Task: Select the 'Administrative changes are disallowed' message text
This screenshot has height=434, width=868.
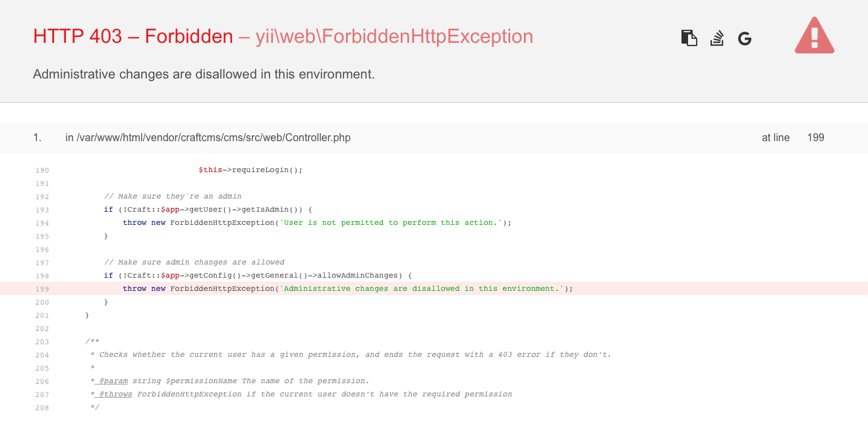Action: [x=204, y=75]
